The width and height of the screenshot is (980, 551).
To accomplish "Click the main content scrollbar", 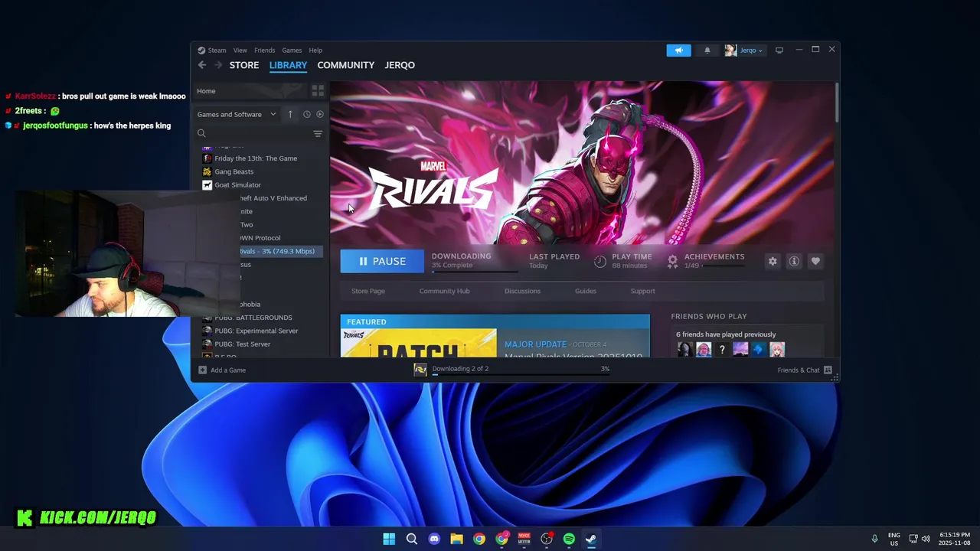I will 837,103.
